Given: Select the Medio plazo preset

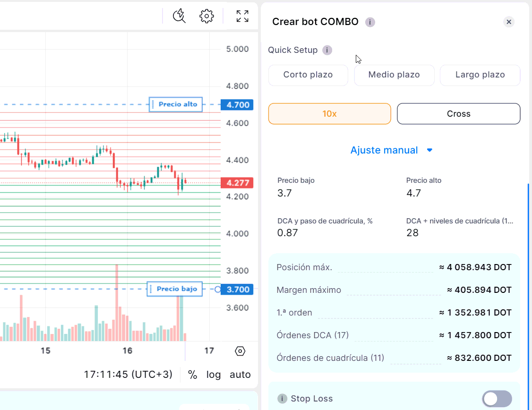Looking at the screenshot, I should pos(394,75).
